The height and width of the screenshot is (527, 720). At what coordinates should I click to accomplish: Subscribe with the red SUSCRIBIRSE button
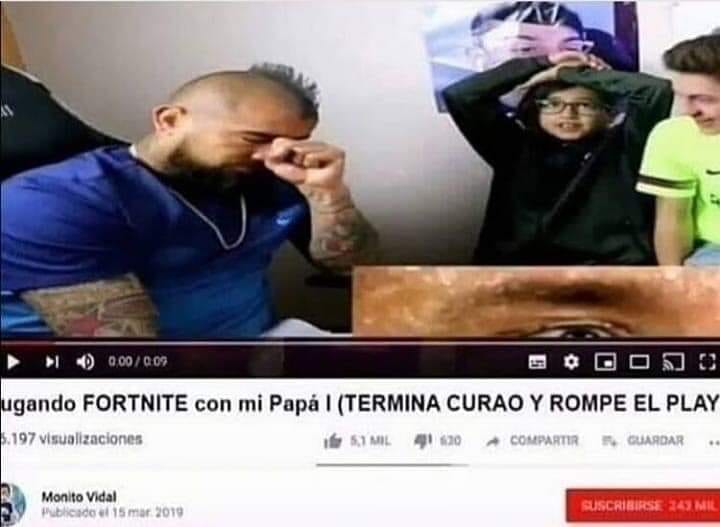tap(643, 505)
